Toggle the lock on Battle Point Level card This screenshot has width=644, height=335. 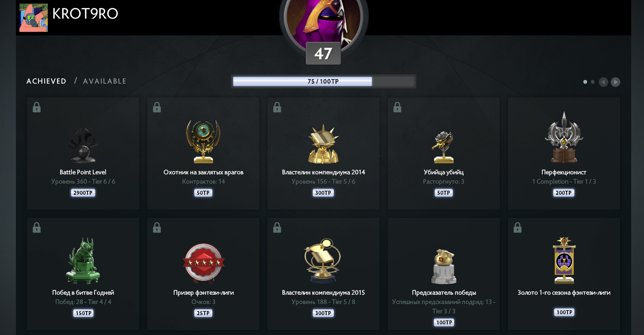37,107
